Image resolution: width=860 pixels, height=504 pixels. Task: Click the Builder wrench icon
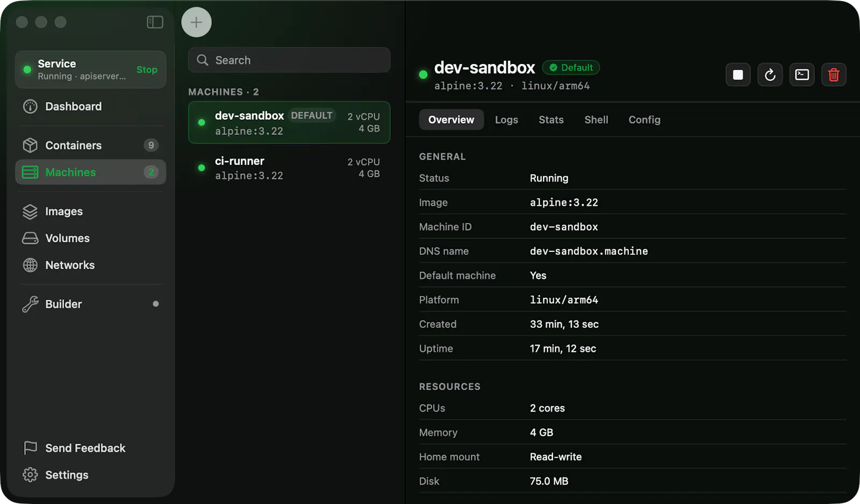(30, 304)
